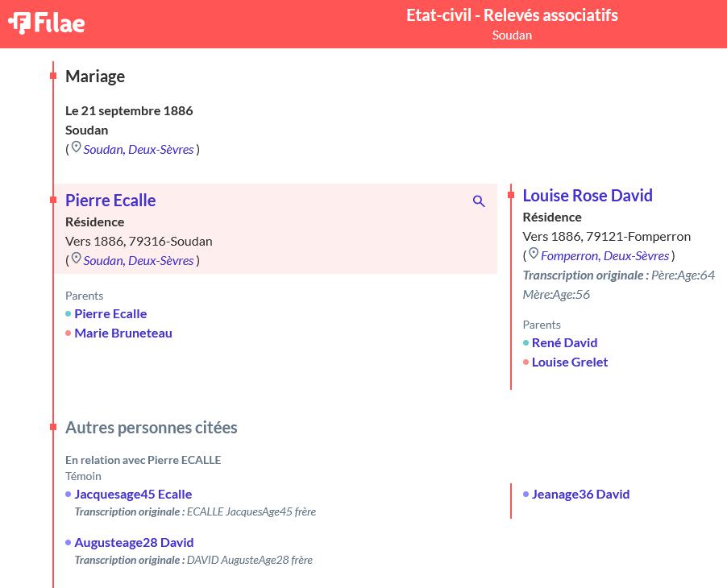
Task: Click the map pin in Pierre Ecalle's residence
Action: point(76,259)
